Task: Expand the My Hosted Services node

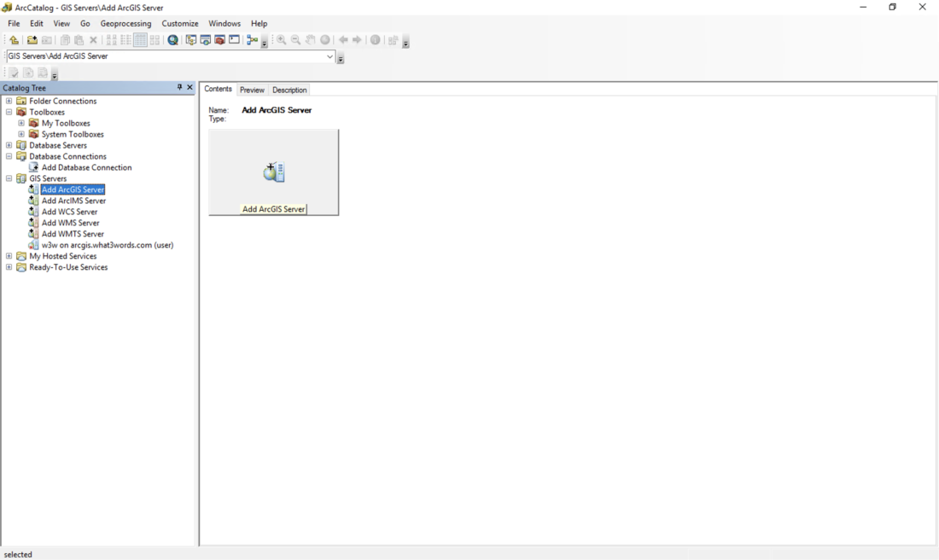Action: pos(9,256)
